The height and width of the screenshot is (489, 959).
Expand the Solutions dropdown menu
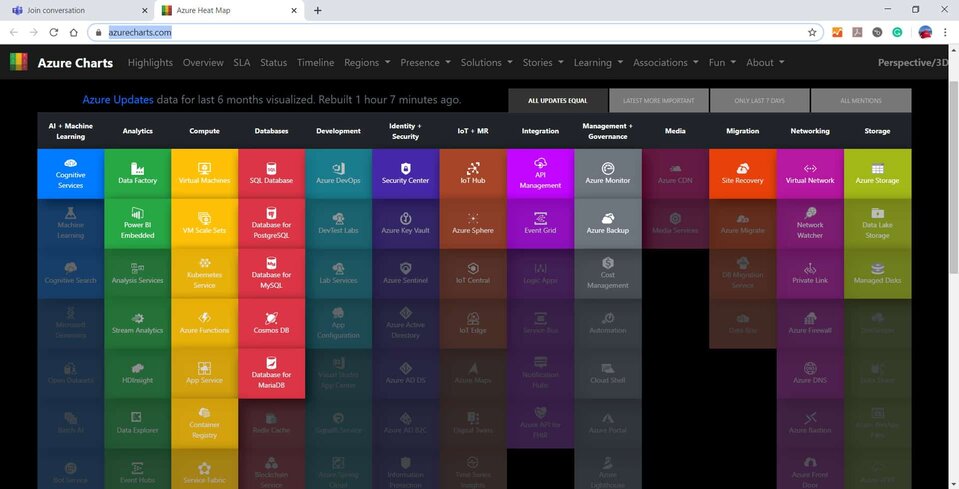pos(487,62)
